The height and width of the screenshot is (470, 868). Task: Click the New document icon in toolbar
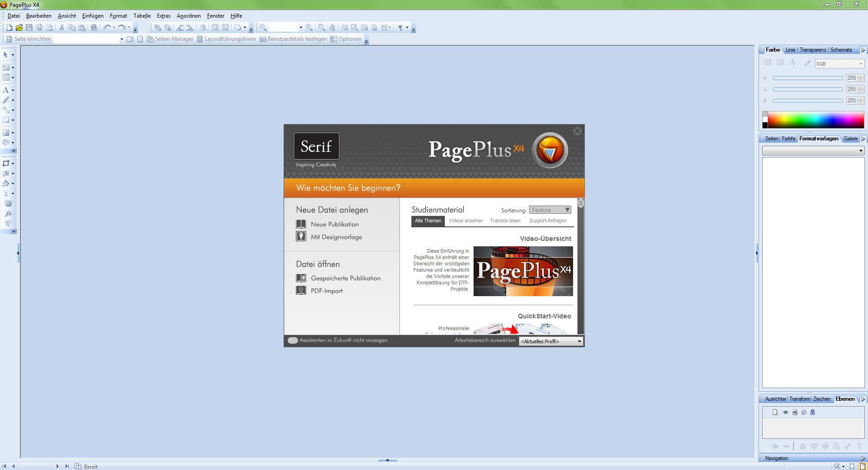pos(9,28)
